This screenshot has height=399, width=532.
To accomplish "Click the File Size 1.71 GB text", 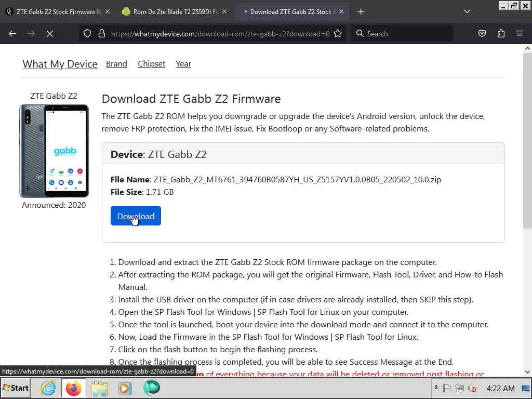I will tap(142, 192).
